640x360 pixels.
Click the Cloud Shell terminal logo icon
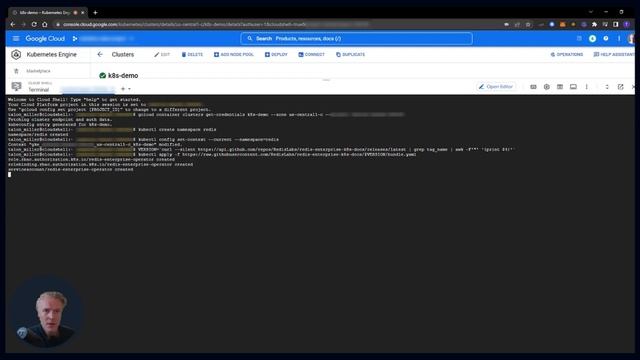pos(16,86)
